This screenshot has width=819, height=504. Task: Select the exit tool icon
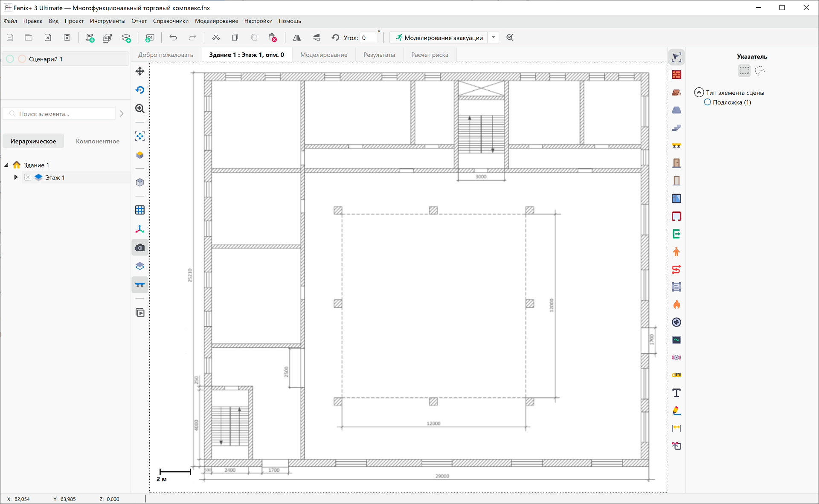pyautogui.click(x=677, y=234)
